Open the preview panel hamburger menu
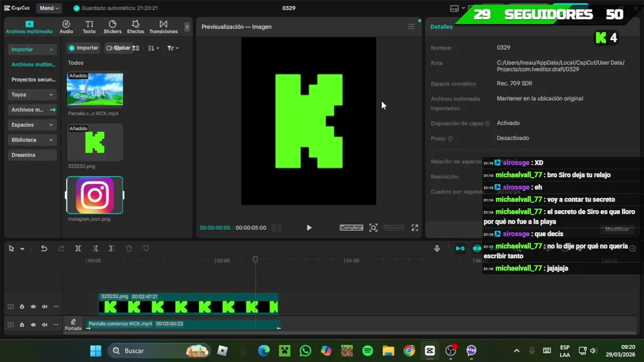The image size is (644, 362). (x=411, y=27)
